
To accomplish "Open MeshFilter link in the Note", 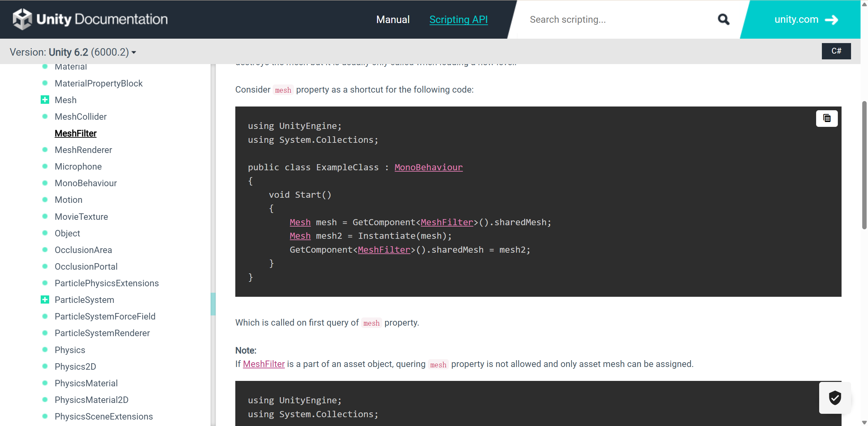I will (263, 364).
